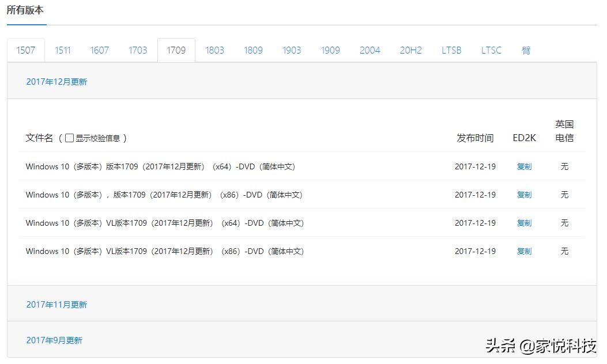Viewport: 607px width, 364px height.
Task: Copy ED2K link for VL版本 x64 DVD
Action: coord(524,223)
